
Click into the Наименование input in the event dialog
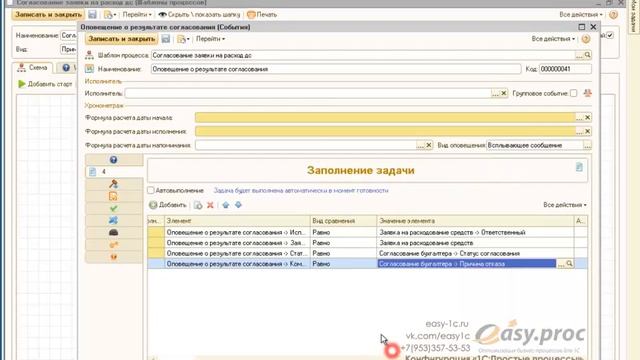[336, 69]
